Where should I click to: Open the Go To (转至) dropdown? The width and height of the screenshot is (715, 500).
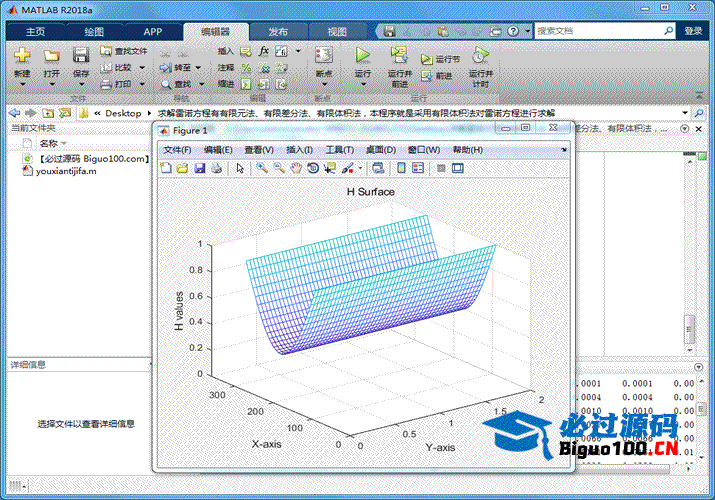[198, 67]
